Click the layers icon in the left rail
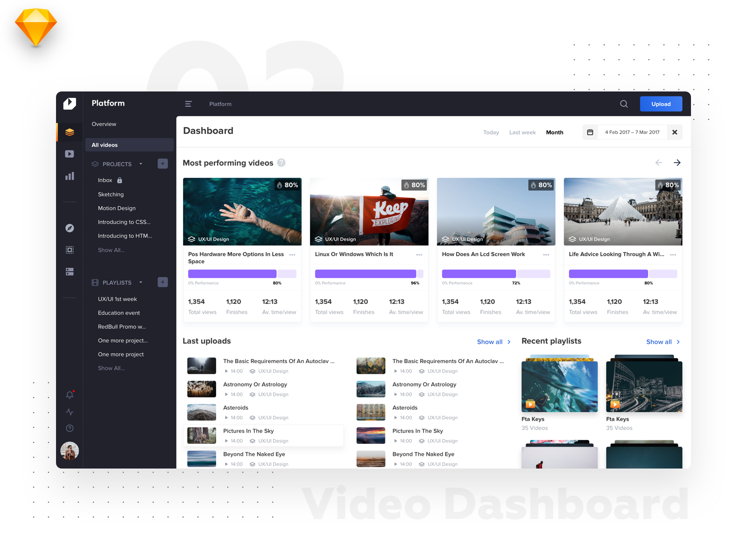The image size is (747, 560). click(x=69, y=132)
